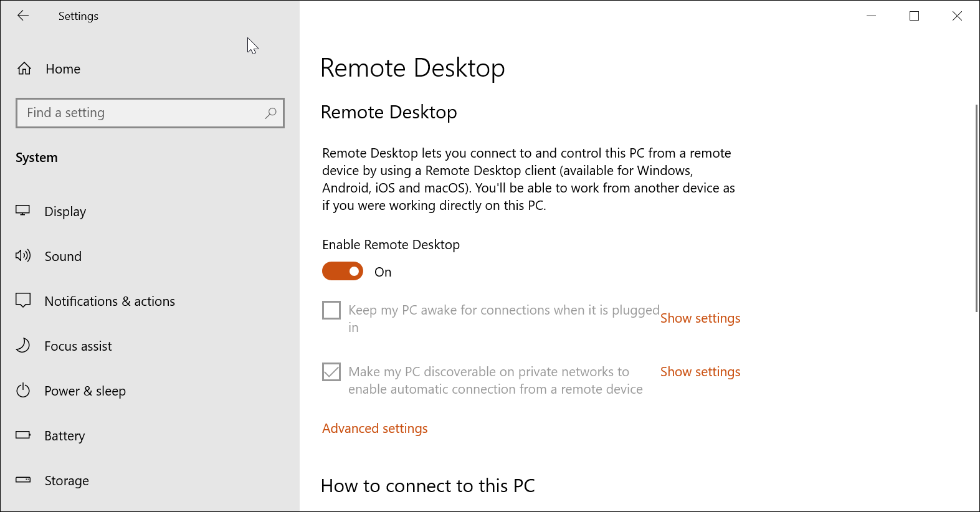Turn off the Enable Remote Desktop toggle
This screenshot has height=512, width=980.
click(x=342, y=271)
